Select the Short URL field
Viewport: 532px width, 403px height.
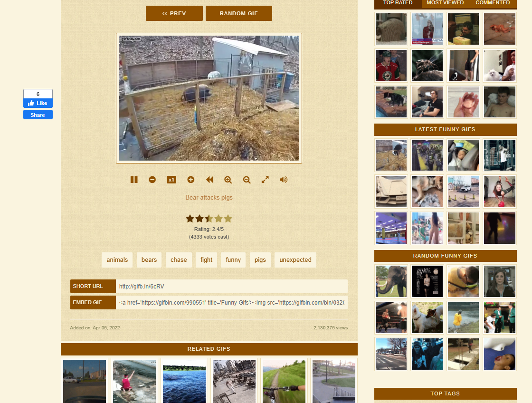coord(232,286)
